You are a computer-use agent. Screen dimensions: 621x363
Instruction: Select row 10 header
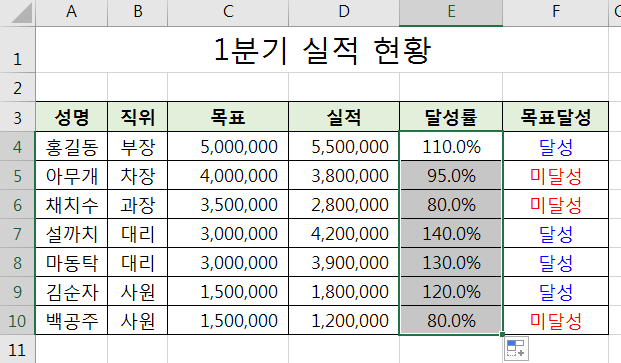click(17, 320)
